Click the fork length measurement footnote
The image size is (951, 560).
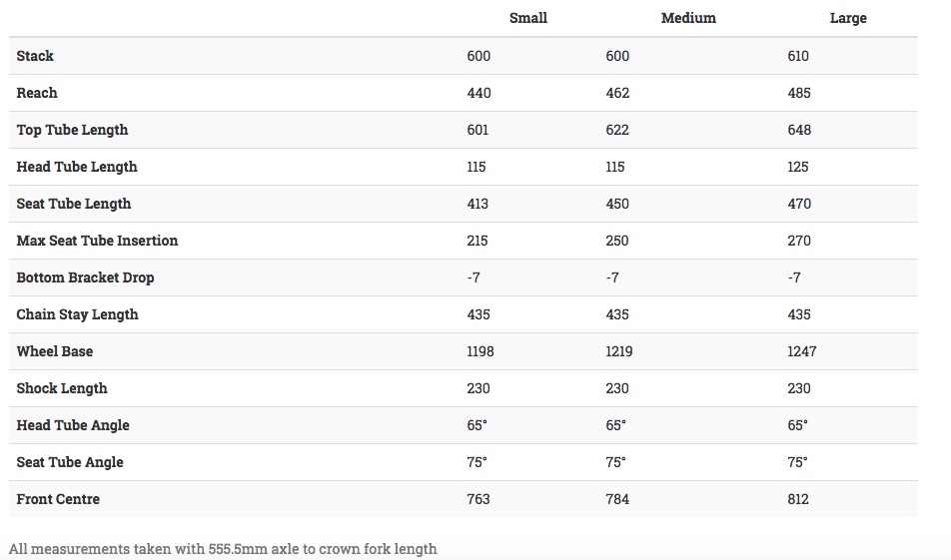[223, 548]
